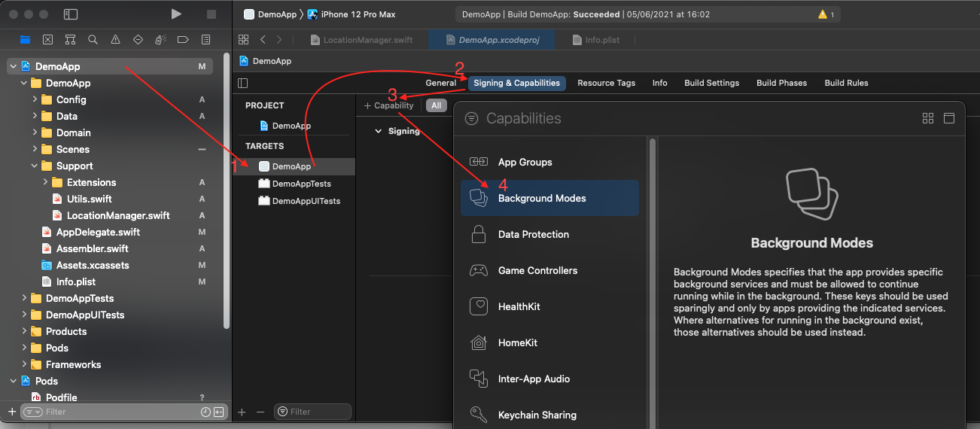Switch Capabilities library to list view
980x429 pixels.
(949, 118)
